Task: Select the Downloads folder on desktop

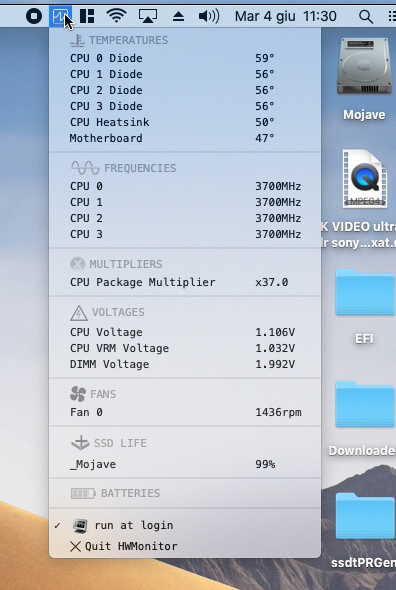Action: pos(364,404)
